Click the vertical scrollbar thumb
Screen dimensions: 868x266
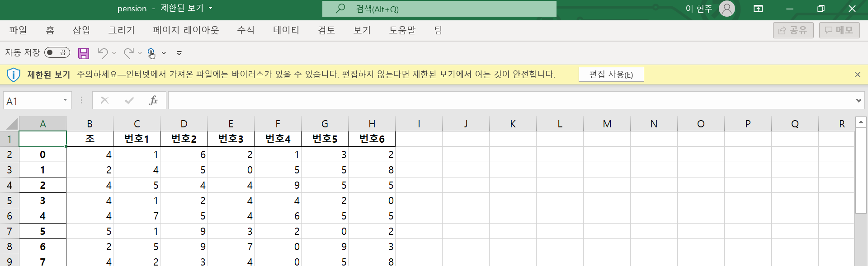click(x=861, y=171)
